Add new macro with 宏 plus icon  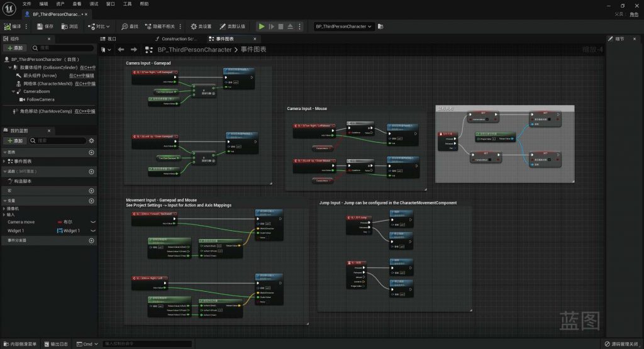coord(91,191)
